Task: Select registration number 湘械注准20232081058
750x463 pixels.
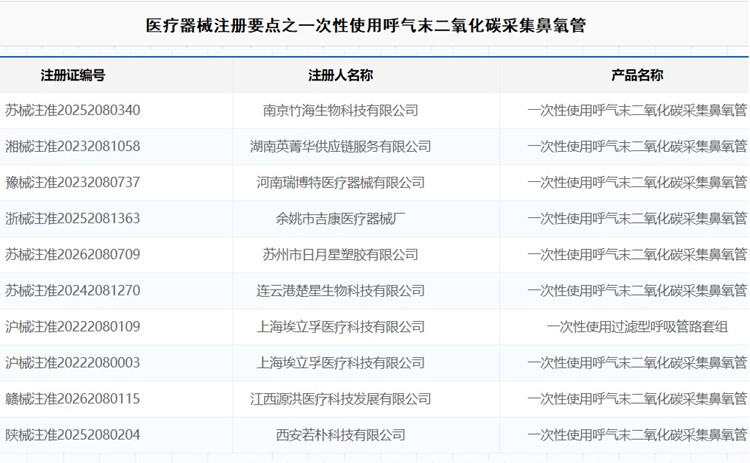Action: point(73,146)
